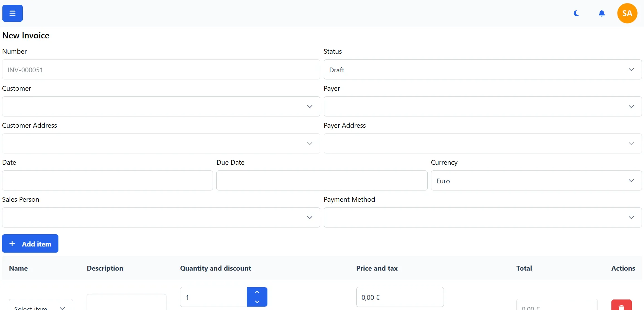Increase quantity with the up stepper arrow

click(257, 291)
